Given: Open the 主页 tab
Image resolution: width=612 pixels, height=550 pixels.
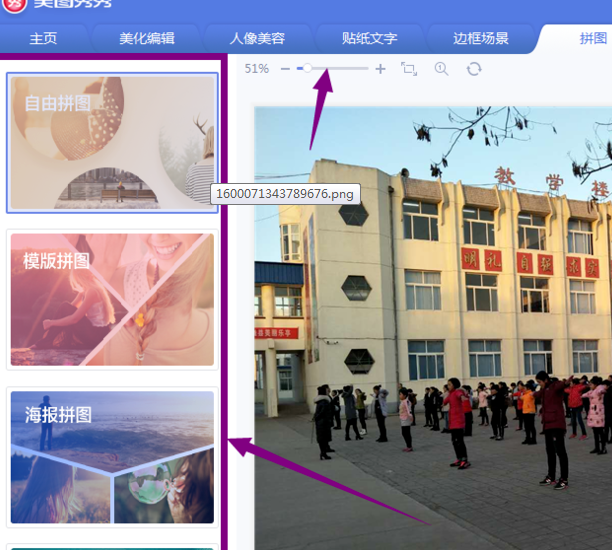Looking at the screenshot, I should 43,39.
